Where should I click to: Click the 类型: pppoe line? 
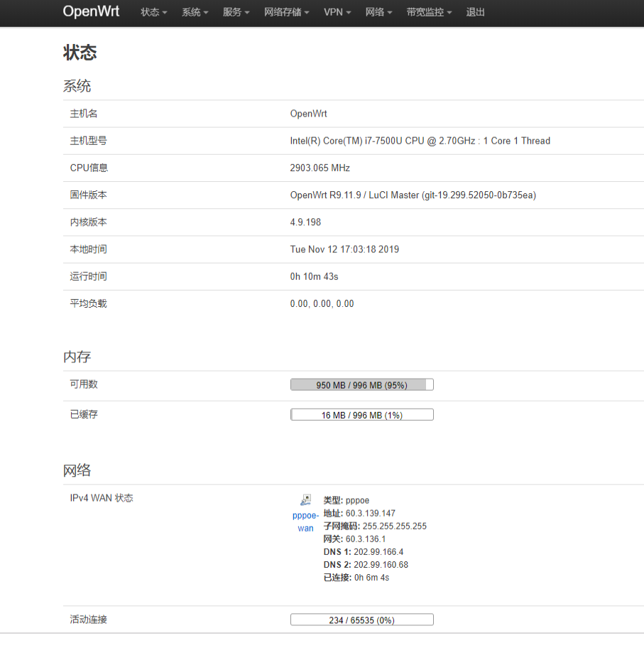[346, 500]
